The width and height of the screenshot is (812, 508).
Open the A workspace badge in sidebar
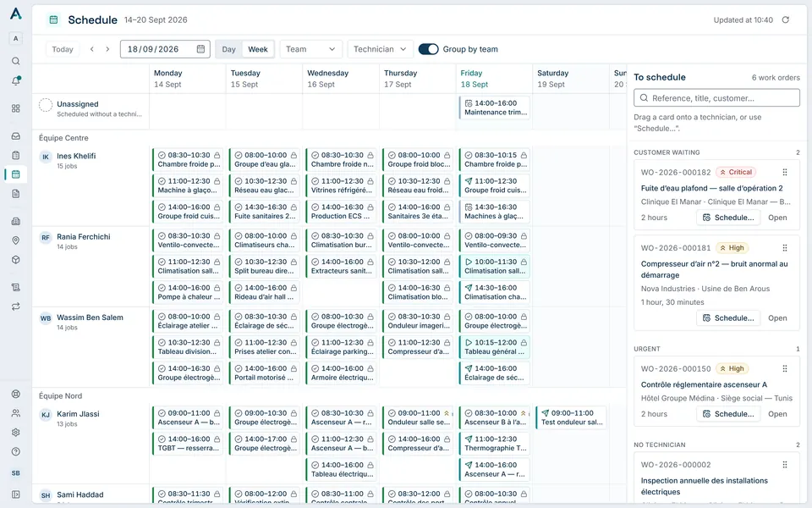[16, 38]
